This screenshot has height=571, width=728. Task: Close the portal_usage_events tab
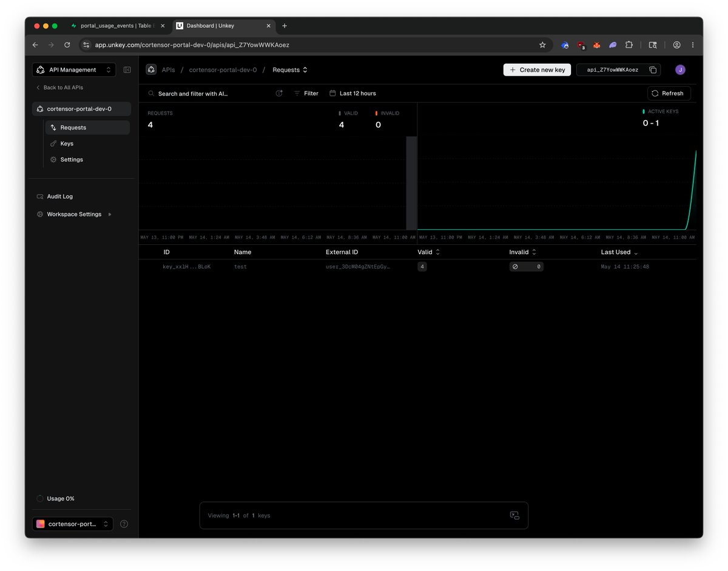tap(163, 26)
